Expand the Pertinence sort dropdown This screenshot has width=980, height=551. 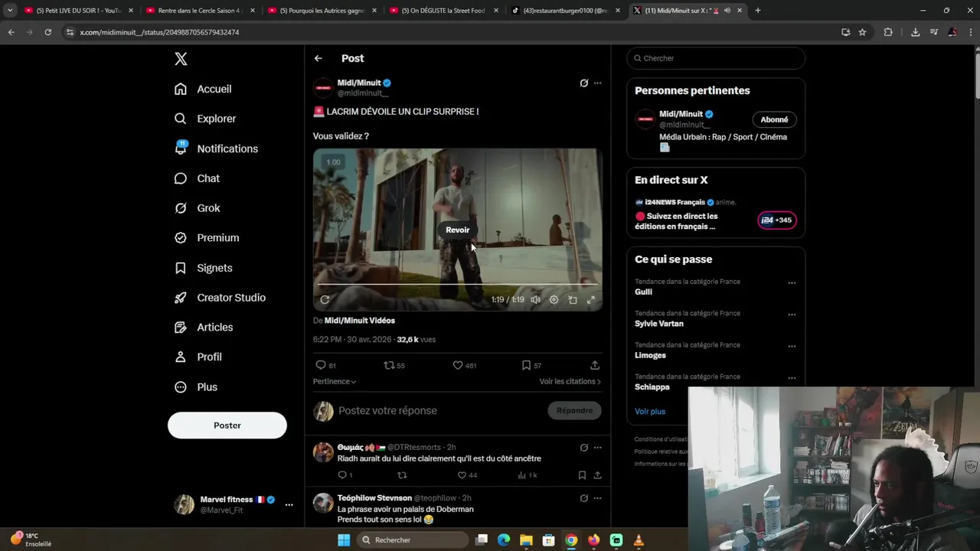pyautogui.click(x=335, y=381)
